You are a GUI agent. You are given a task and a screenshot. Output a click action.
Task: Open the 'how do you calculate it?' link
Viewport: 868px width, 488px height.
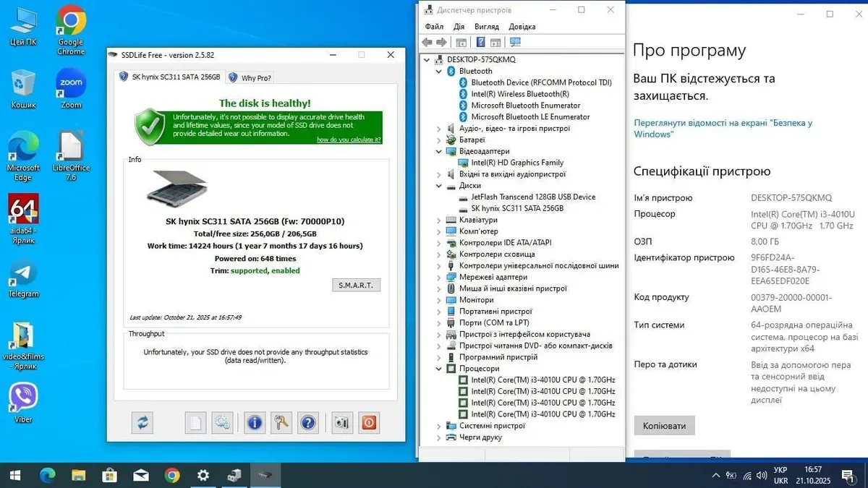click(x=349, y=140)
